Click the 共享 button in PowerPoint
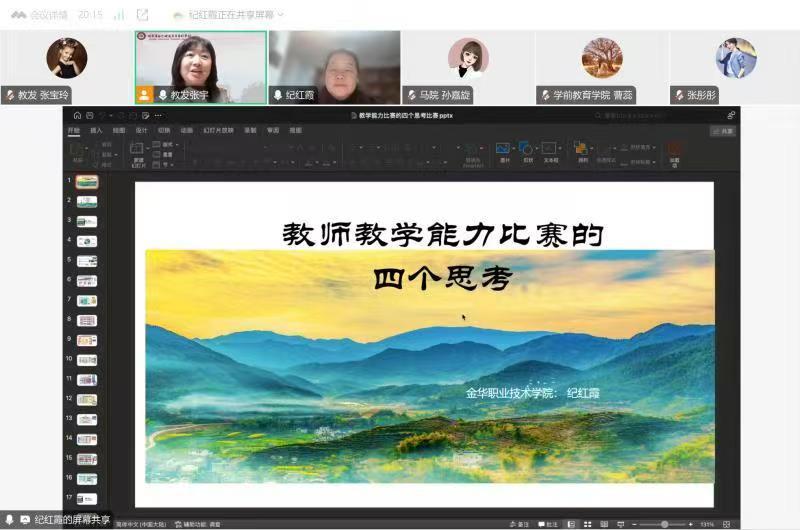This screenshot has width=800, height=530. [722, 131]
